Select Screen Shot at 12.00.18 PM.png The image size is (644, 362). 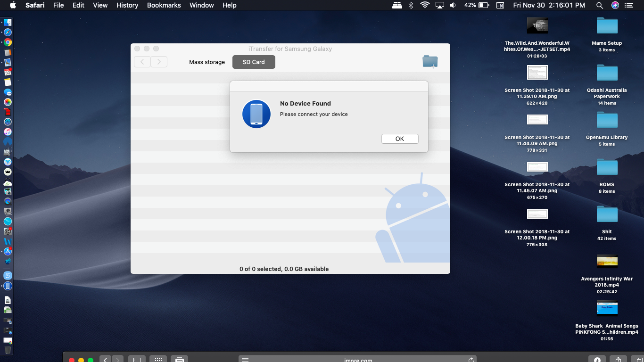point(537,214)
